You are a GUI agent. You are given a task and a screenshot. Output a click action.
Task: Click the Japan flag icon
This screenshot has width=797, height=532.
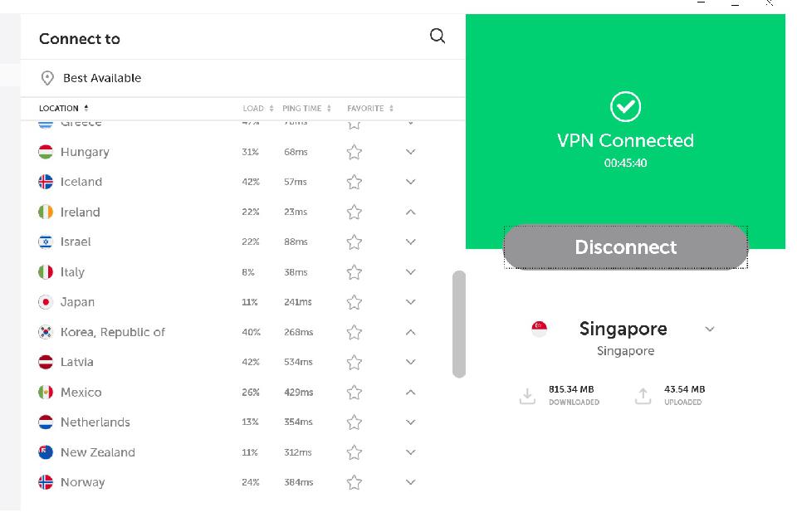[46, 302]
